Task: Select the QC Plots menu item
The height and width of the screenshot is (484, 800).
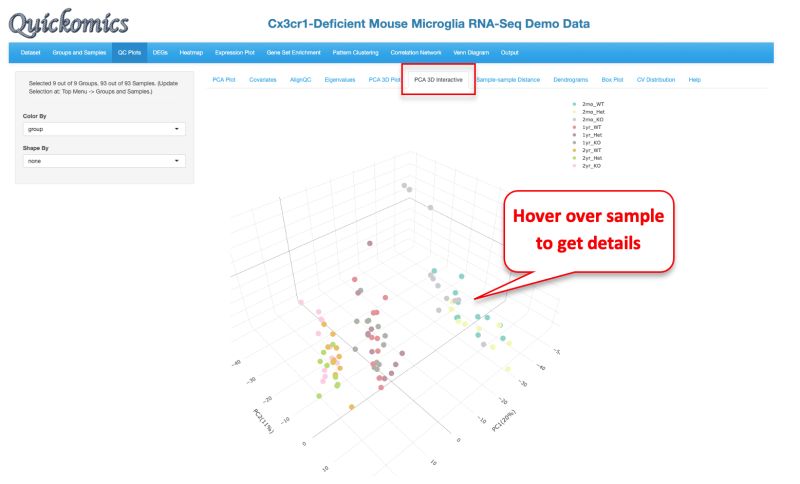Action: (x=129, y=53)
